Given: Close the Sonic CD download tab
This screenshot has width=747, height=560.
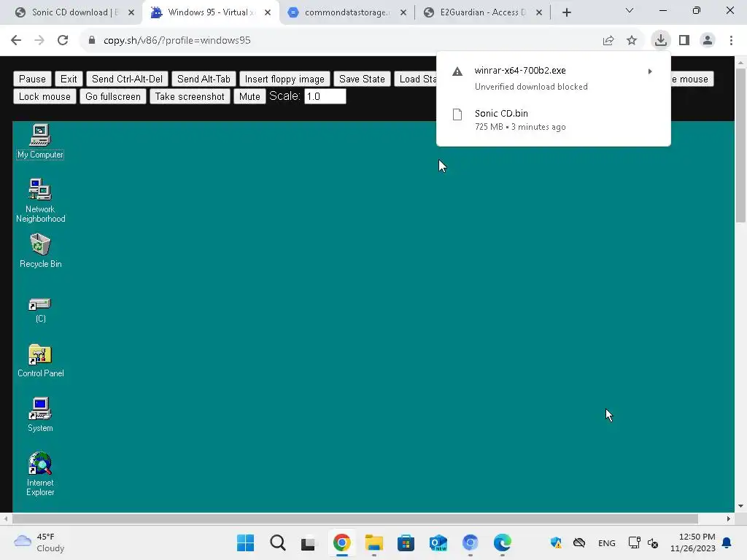Looking at the screenshot, I should [x=131, y=12].
